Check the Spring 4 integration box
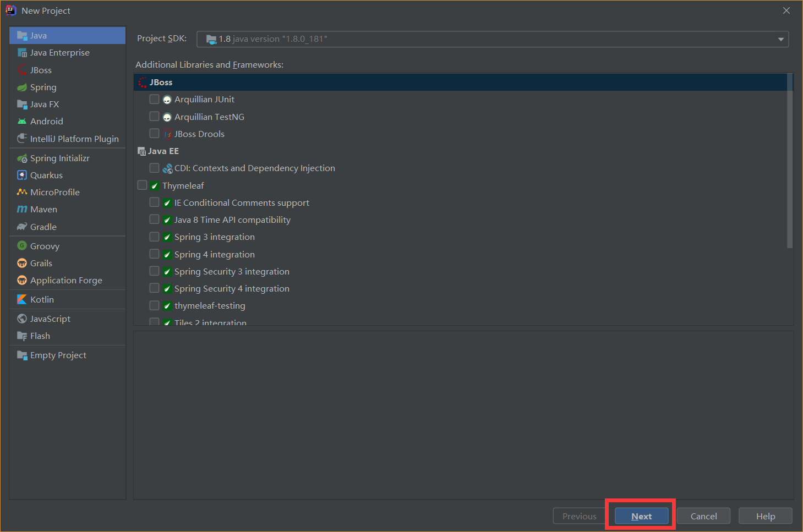The image size is (803, 532). pos(154,254)
